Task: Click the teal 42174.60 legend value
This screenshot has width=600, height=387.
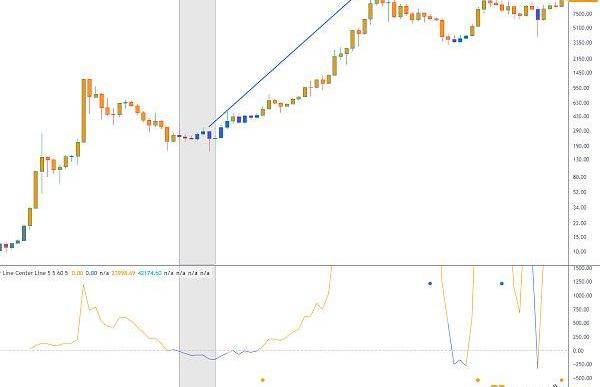Action: pyautogui.click(x=150, y=273)
